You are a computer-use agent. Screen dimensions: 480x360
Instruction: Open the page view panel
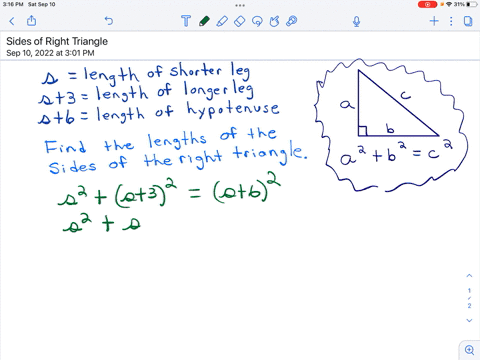(468, 21)
